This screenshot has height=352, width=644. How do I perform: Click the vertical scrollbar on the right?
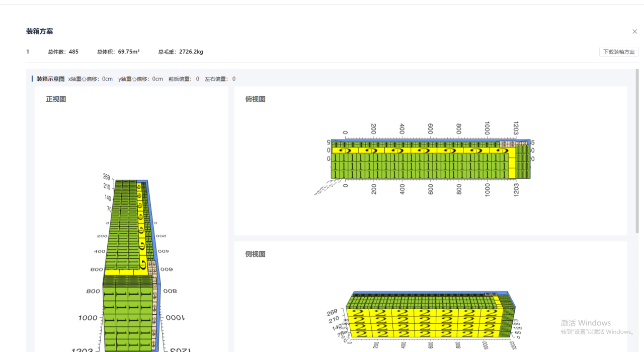tap(637, 151)
